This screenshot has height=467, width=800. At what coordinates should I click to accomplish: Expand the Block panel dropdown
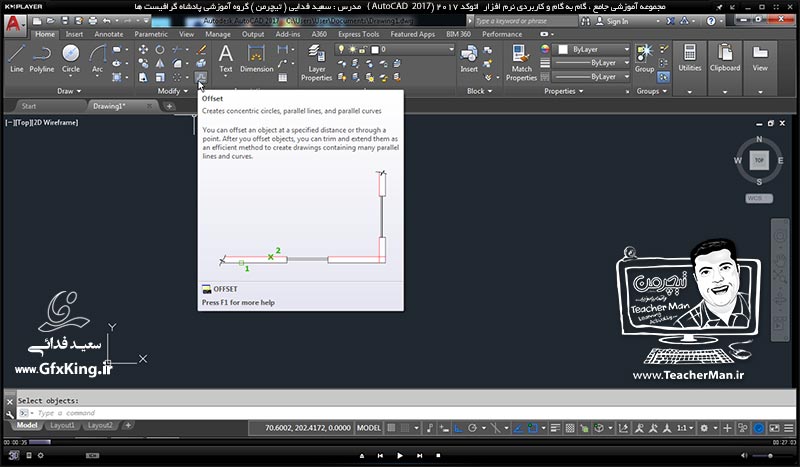[480, 91]
